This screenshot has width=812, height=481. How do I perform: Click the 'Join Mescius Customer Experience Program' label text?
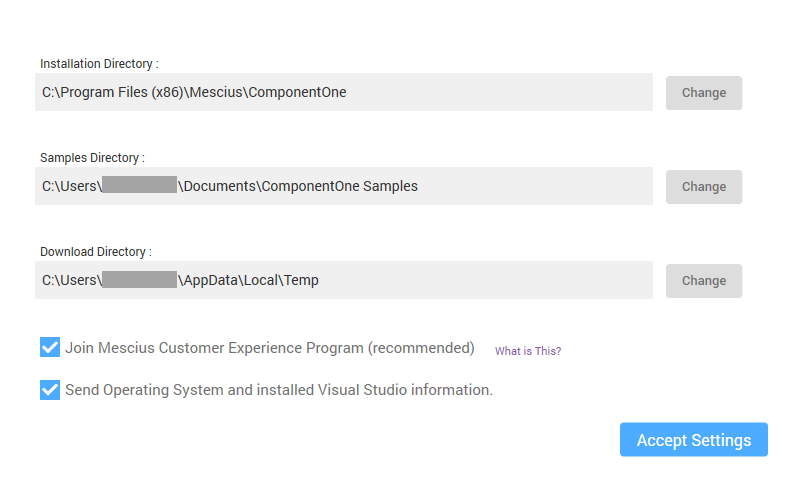point(269,348)
